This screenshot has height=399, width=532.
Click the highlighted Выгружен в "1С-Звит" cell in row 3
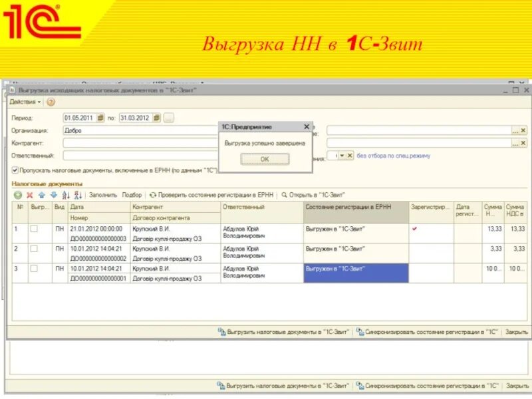356,273
